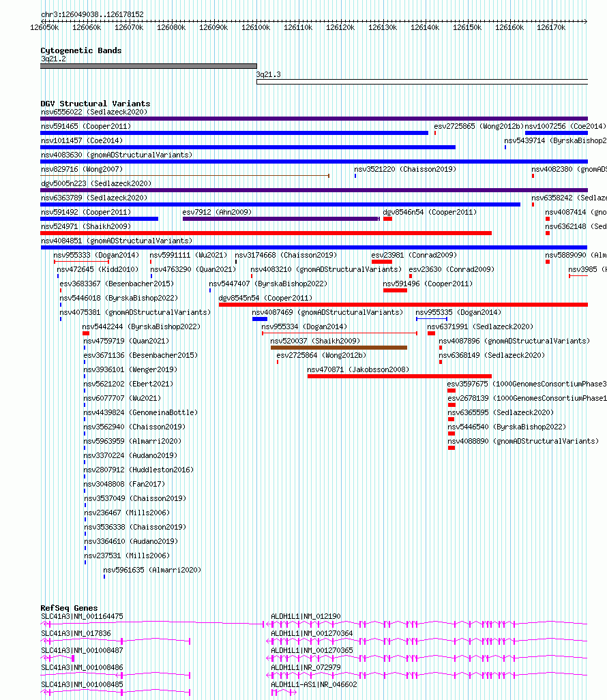Click the red nsv470871 (Jakobsson2008) variant bar
The image size is (607, 700).
(399, 376)
